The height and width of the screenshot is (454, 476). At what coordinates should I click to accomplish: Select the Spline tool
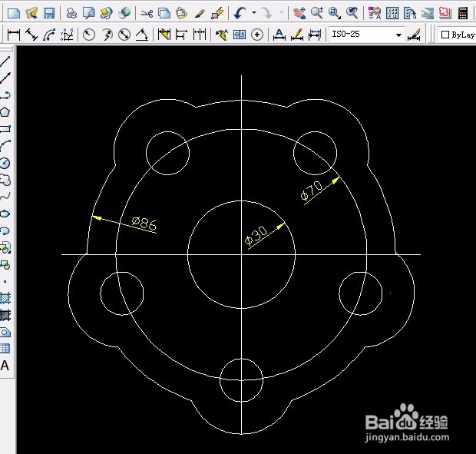(x=5, y=197)
